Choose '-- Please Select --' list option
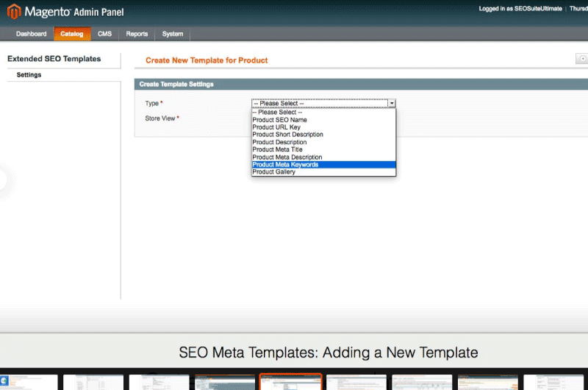 pos(323,113)
